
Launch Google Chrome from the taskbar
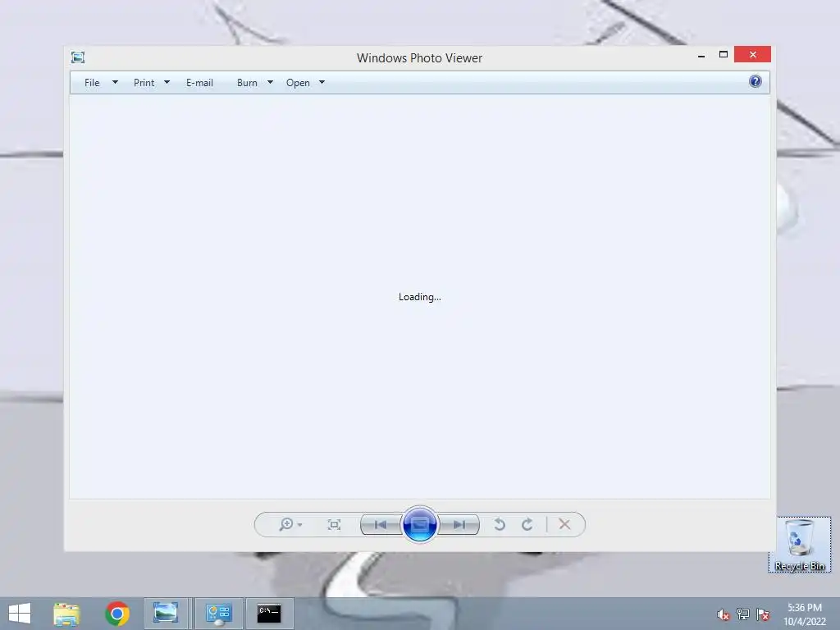coord(117,614)
